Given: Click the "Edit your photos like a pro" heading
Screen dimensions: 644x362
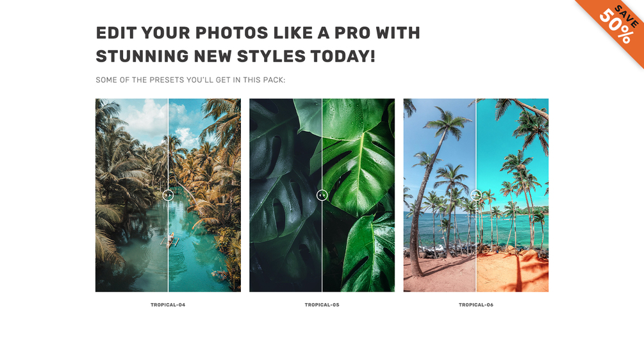Looking at the screenshot, I should 258,33.
